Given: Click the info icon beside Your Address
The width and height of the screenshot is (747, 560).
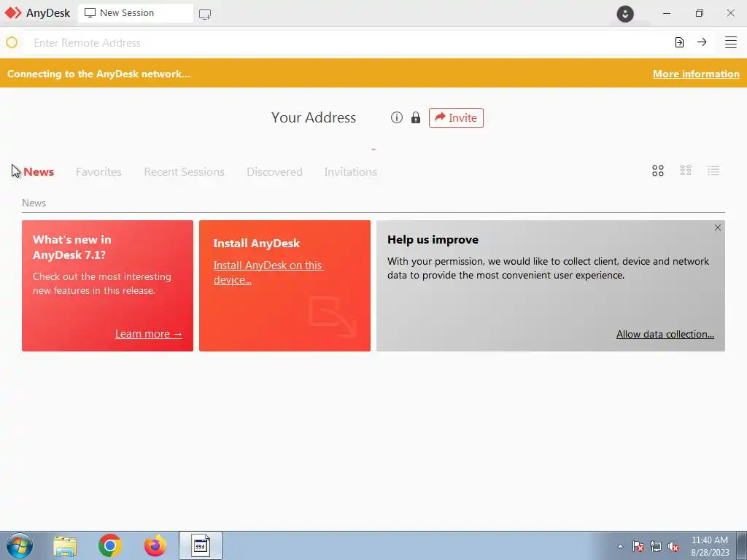Looking at the screenshot, I should click(x=396, y=117).
